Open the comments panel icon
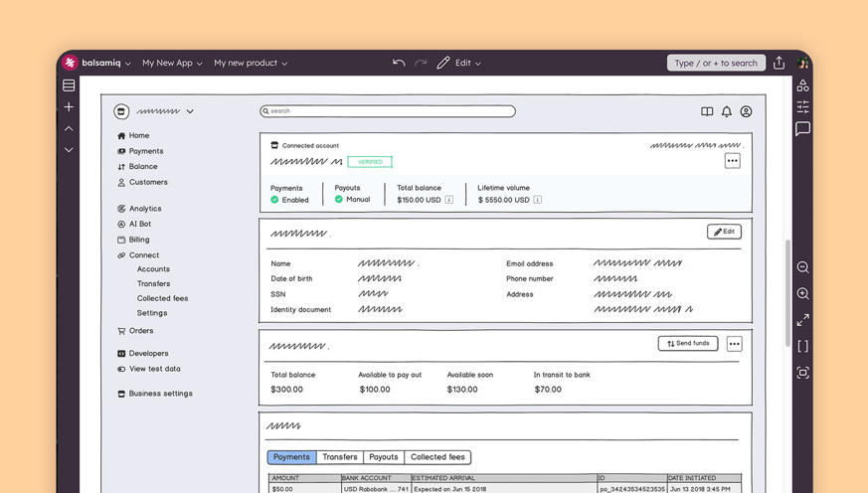This screenshot has width=868, height=493. coord(802,129)
